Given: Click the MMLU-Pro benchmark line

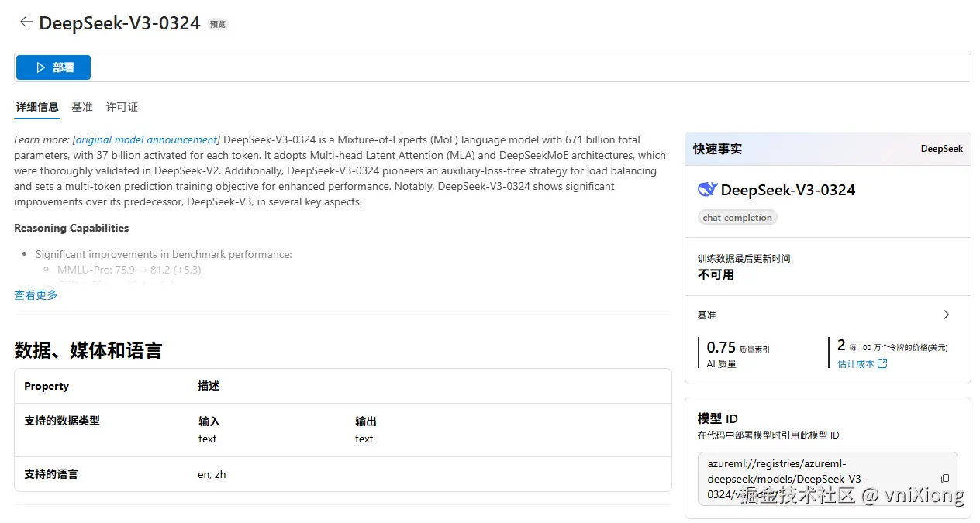Looking at the screenshot, I should (x=129, y=270).
